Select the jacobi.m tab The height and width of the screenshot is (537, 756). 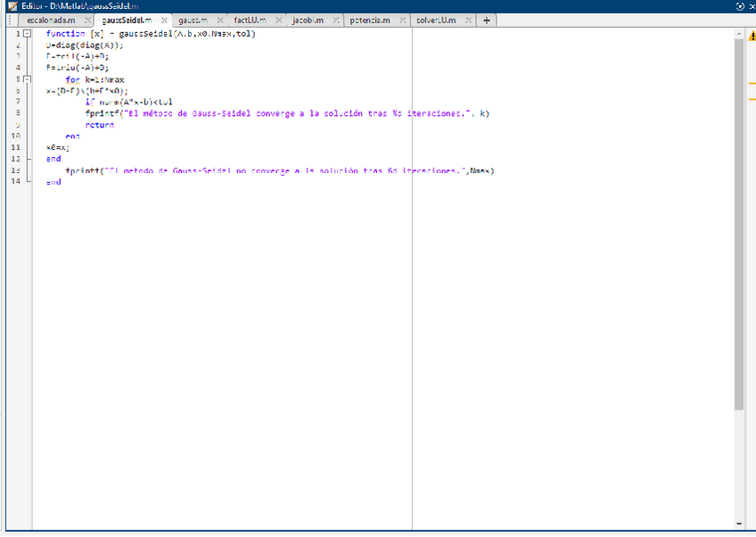click(x=307, y=20)
